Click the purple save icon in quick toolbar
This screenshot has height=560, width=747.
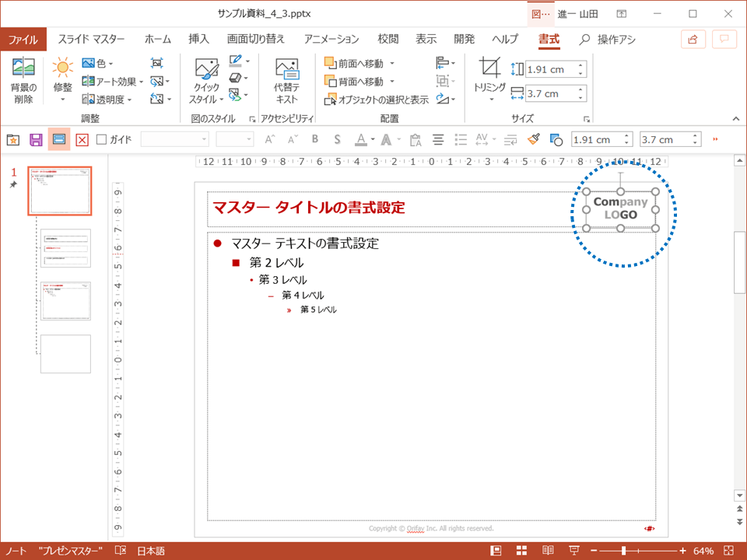click(36, 139)
